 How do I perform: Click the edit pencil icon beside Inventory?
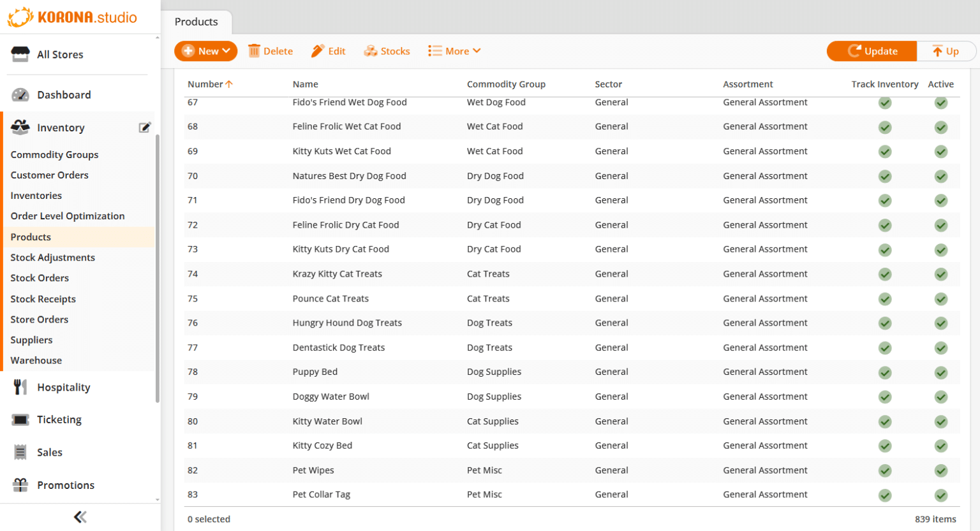(145, 127)
